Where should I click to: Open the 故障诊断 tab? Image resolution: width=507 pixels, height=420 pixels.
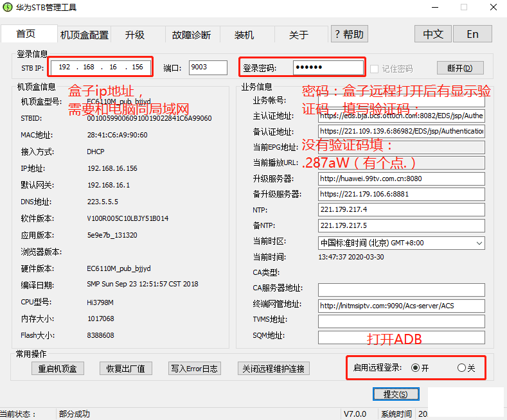pyautogui.click(x=191, y=35)
